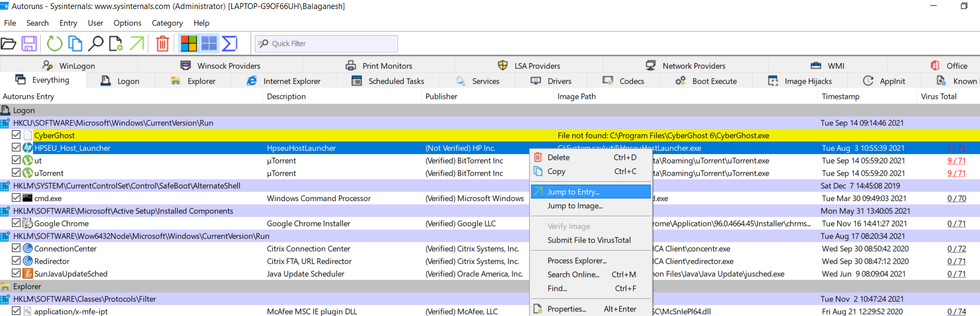Click the Google Chrome entry icon
Viewport: 980px width, 316px height.
pos(28,223)
